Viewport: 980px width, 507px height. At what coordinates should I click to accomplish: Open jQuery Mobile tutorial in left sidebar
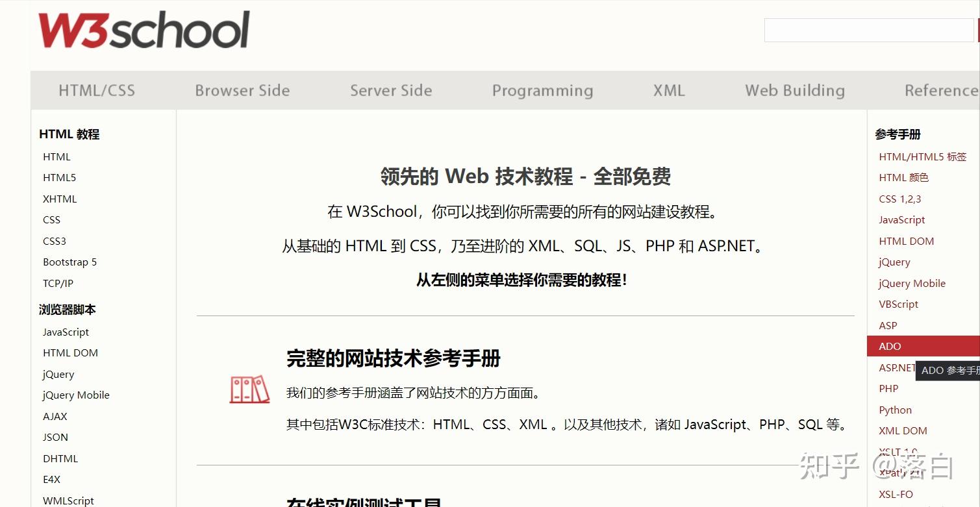(x=76, y=395)
